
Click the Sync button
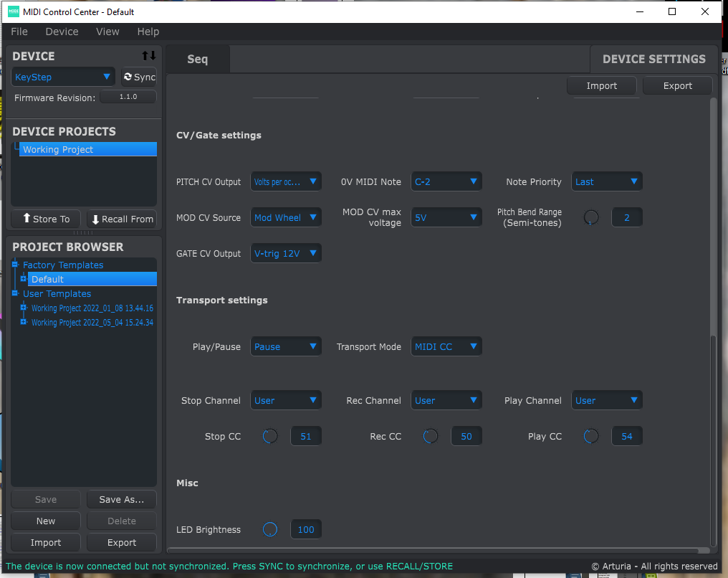139,77
